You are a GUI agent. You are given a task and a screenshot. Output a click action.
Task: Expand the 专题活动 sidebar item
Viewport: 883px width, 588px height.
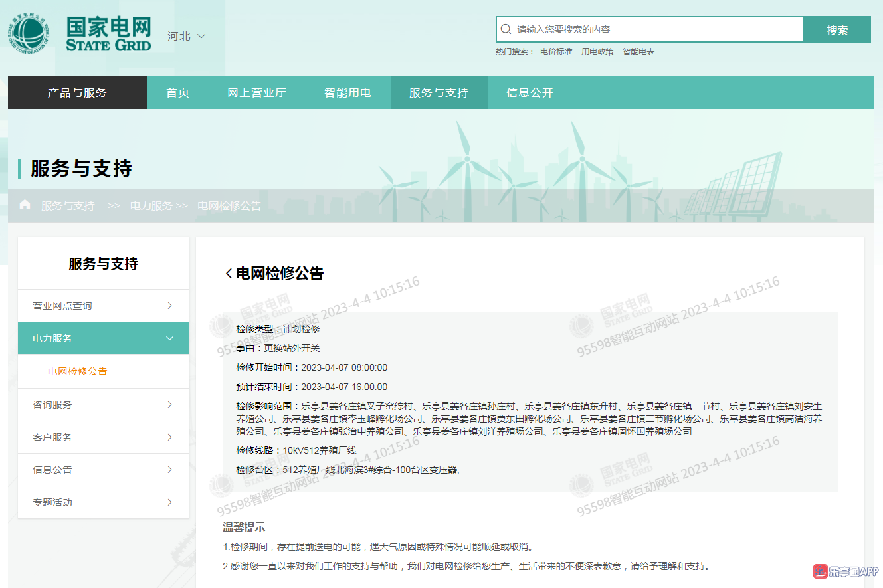tap(103, 502)
